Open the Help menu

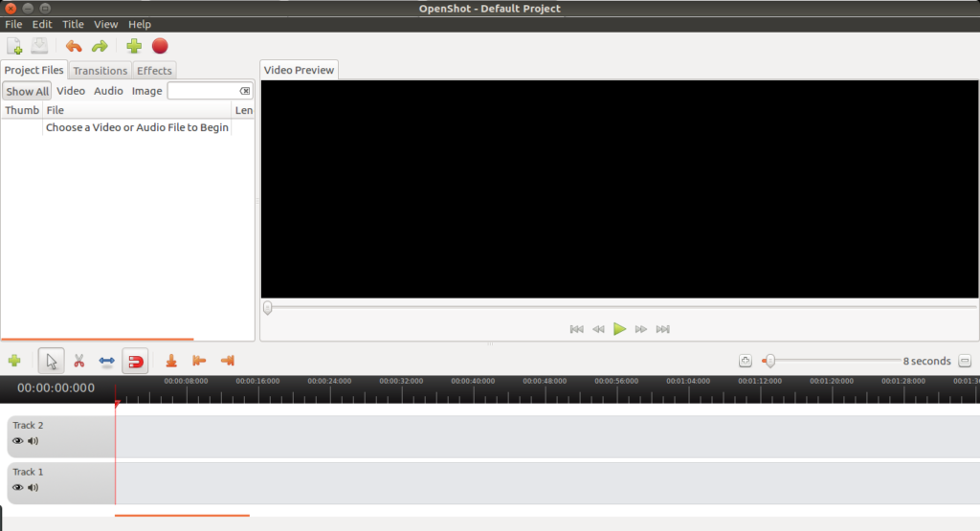click(140, 24)
